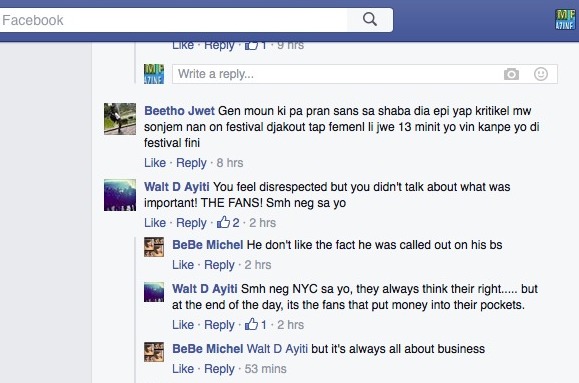Open Beetho Jwet's profile name link

[x=179, y=110]
